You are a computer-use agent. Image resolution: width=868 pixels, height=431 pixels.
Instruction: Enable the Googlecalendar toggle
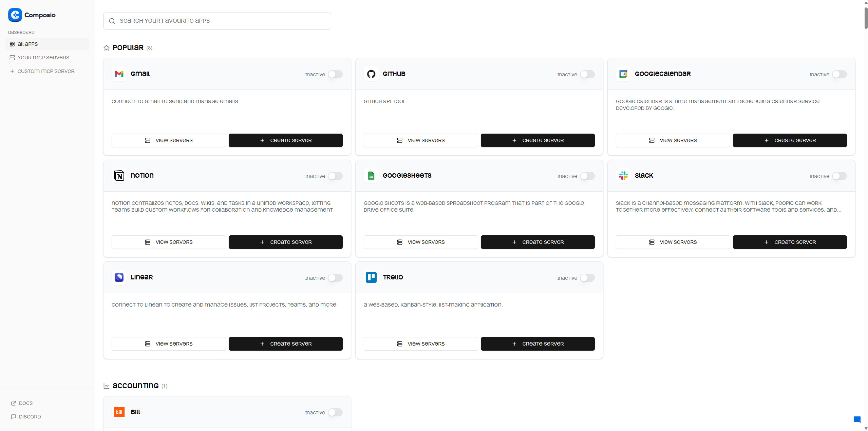pos(839,74)
